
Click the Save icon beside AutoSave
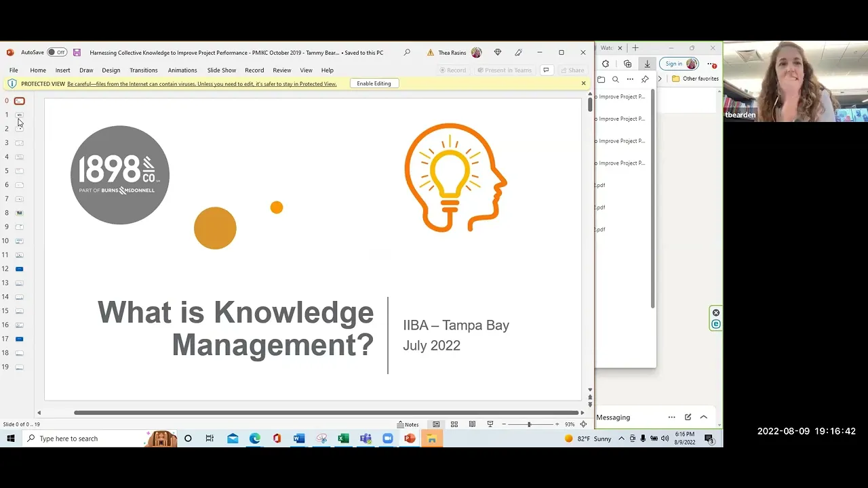pos(77,52)
